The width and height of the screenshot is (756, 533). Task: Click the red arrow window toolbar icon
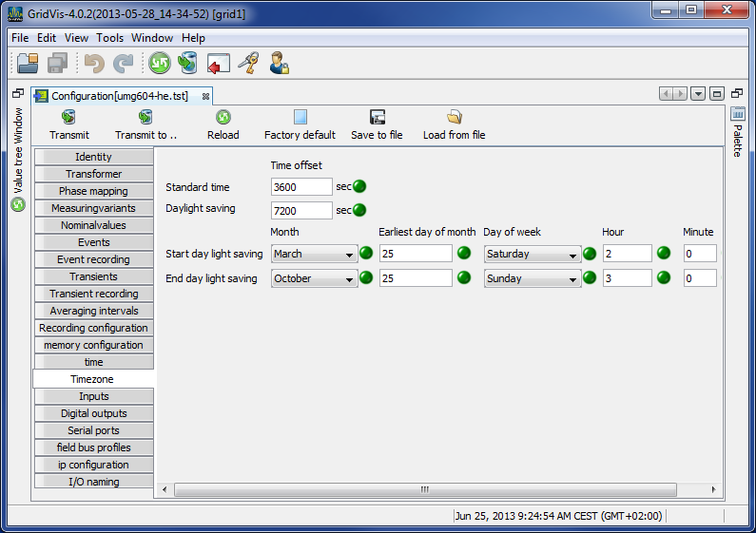click(x=219, y=64)
